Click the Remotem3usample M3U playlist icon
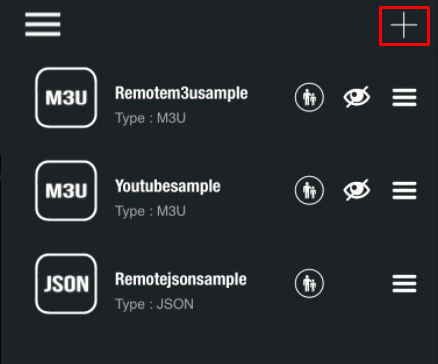438x364 pixels. pos(66,98)
